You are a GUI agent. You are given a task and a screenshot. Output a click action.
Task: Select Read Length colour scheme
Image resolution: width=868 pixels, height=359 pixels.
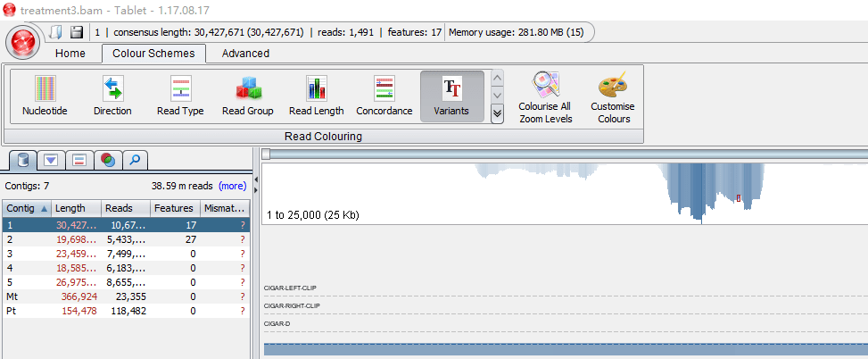316,96
